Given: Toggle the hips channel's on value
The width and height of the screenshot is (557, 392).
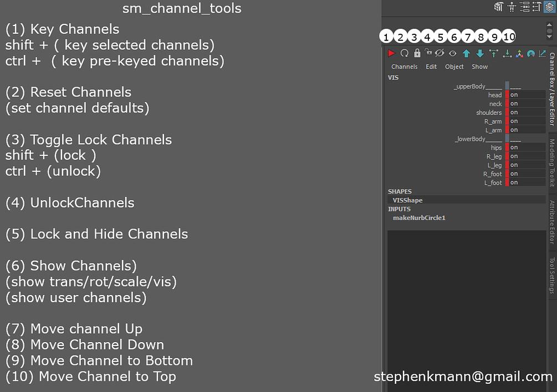Looking at the screenshot, I should click(514, 147).
